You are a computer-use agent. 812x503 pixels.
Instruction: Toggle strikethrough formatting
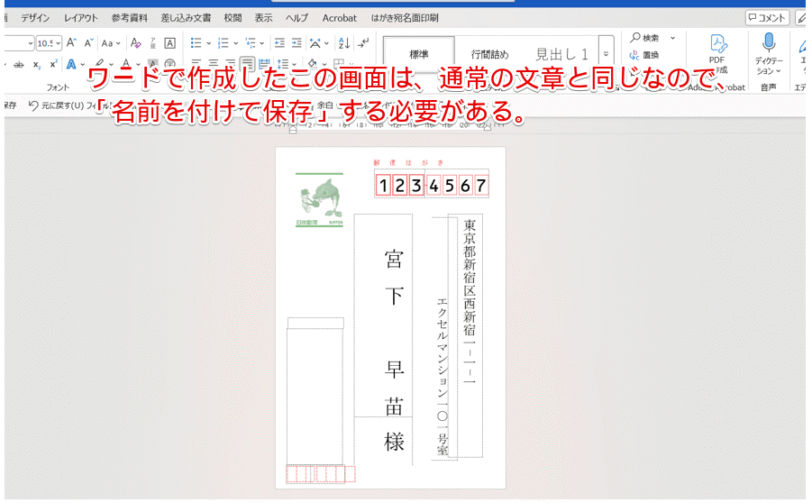click(x=19, y=65)
